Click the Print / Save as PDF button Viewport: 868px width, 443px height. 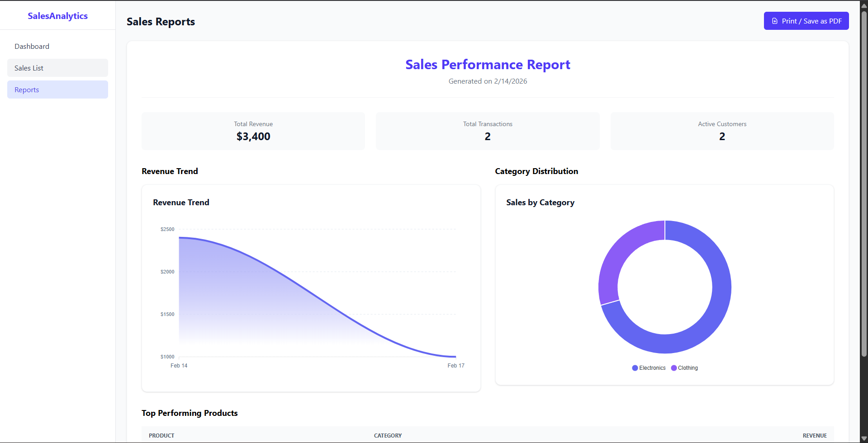[x=806, y=21]
